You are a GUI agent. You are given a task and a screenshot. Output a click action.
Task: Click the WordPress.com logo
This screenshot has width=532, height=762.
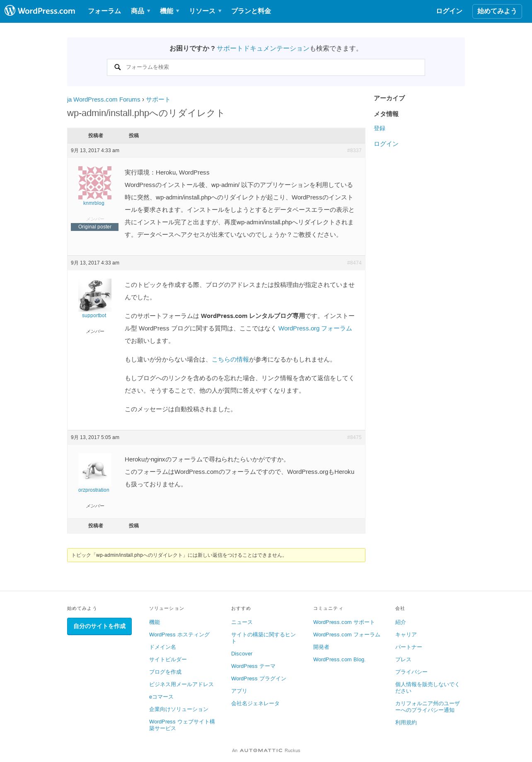[x=40, y=11]
